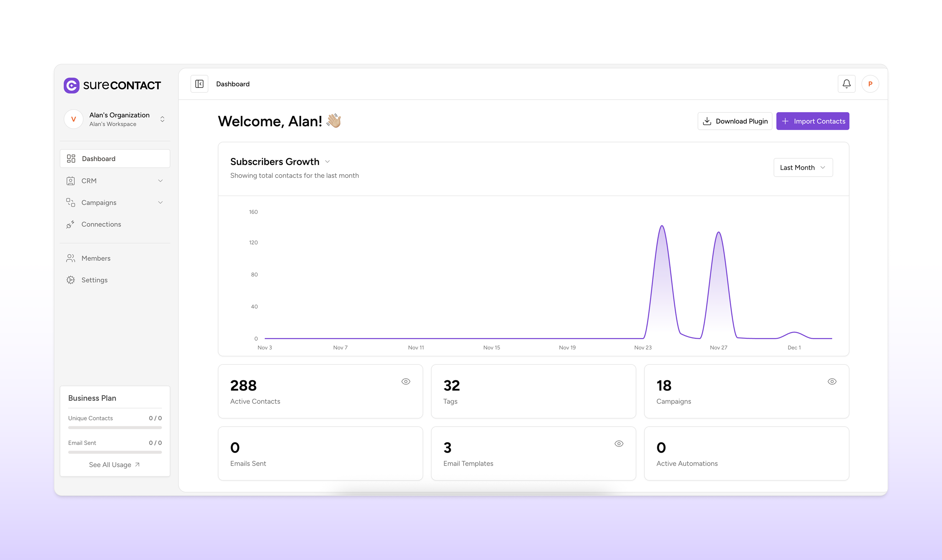This screenshot has width=942, height=560.
Task: View Campaigns details with the eye toggle
Action: click(x=832, y=381)
